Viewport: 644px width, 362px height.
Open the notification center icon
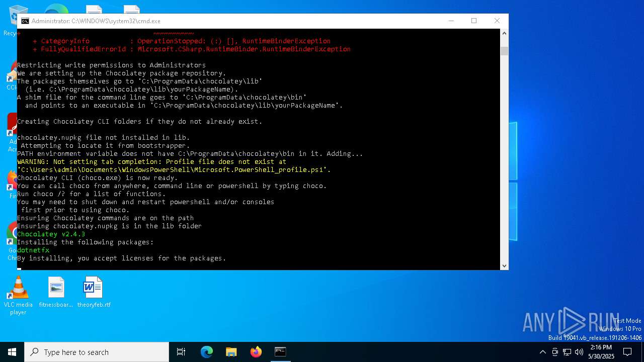tap(627, 352)
